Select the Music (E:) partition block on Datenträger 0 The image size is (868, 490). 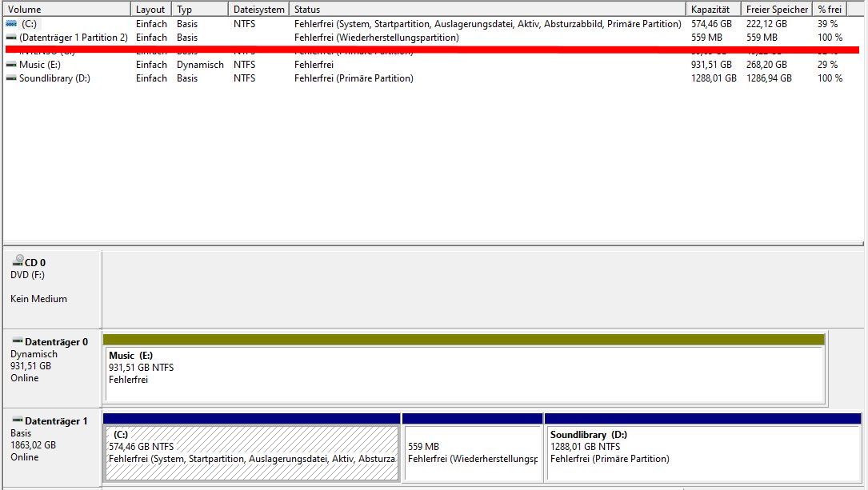(x=464, y=368)
